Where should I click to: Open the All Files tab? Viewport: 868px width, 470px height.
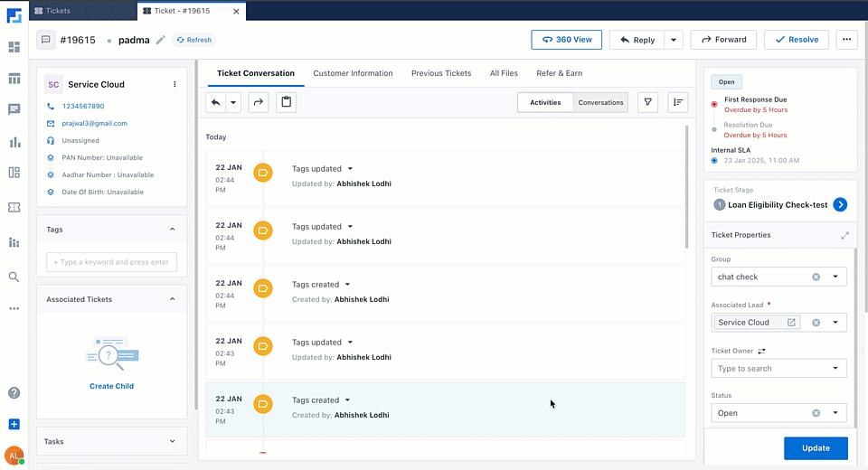504,73
